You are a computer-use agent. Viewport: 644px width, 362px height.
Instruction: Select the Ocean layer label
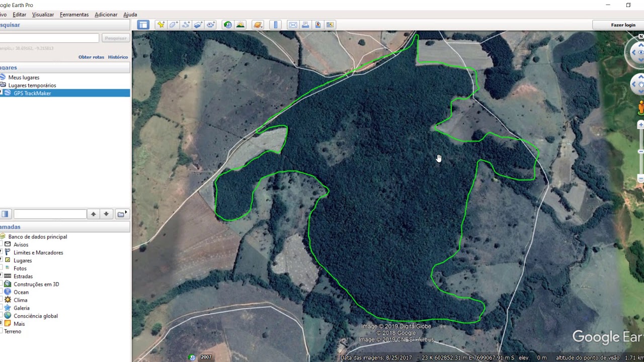pyautogui.click(x=21, y=292)
